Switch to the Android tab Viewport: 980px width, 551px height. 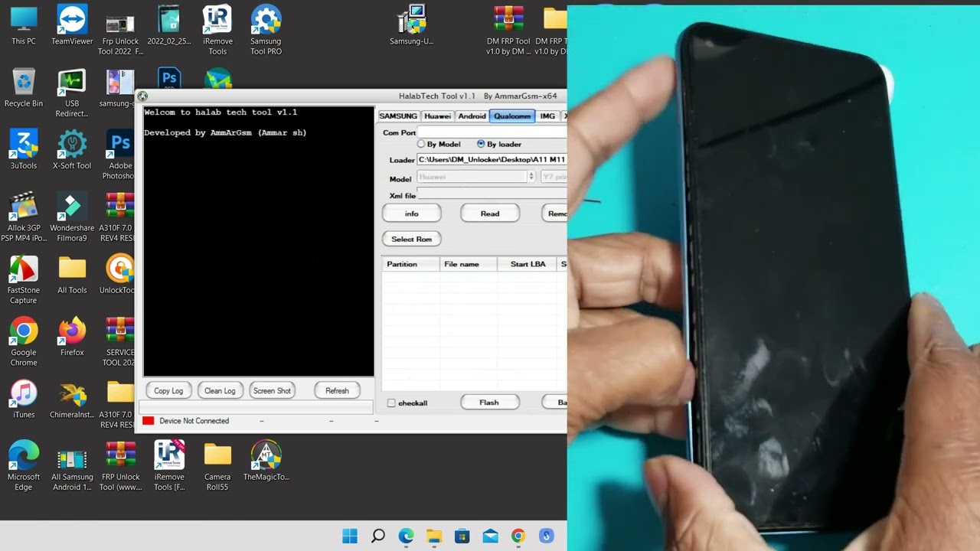[x=472, y=116]
